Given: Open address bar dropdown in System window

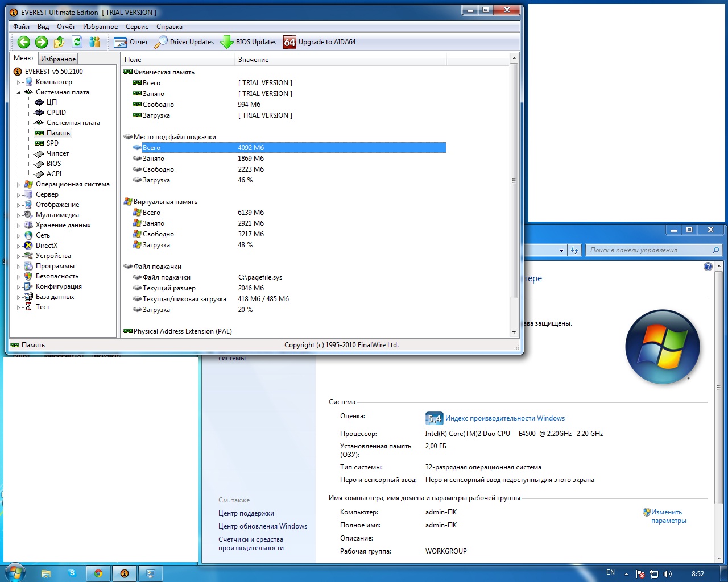Looking at the screenshot, I should click(x=561, y=250).
